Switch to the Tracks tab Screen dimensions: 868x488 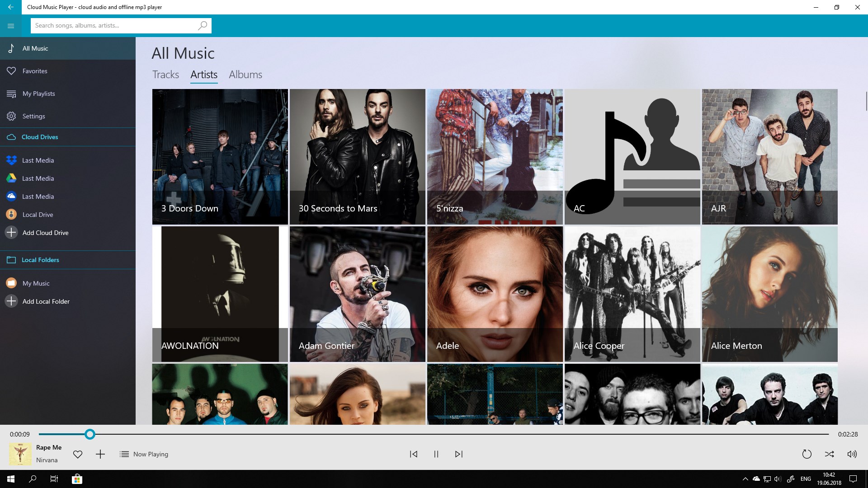(165, 75)
